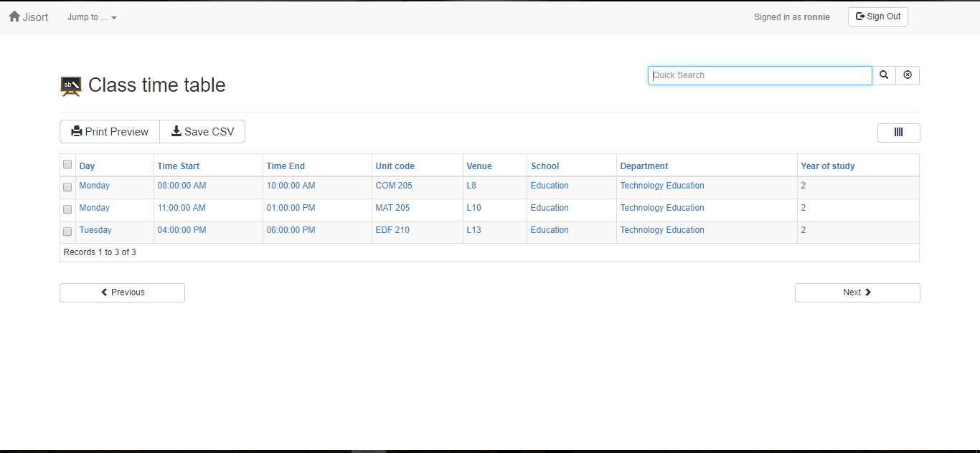The width and height of the screenshot is (980, 453).
Task: Click year of study 2 in MAT 205 row
Action: click(x=804, y=208)
